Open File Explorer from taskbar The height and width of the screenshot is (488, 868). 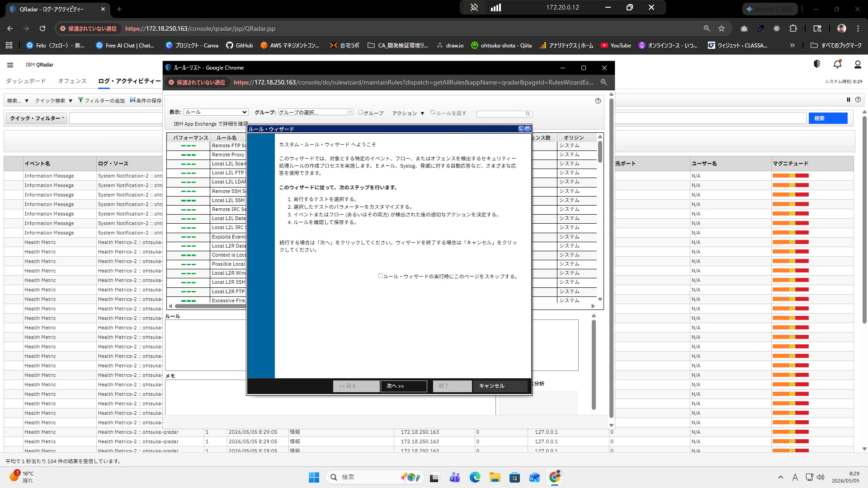495,477
